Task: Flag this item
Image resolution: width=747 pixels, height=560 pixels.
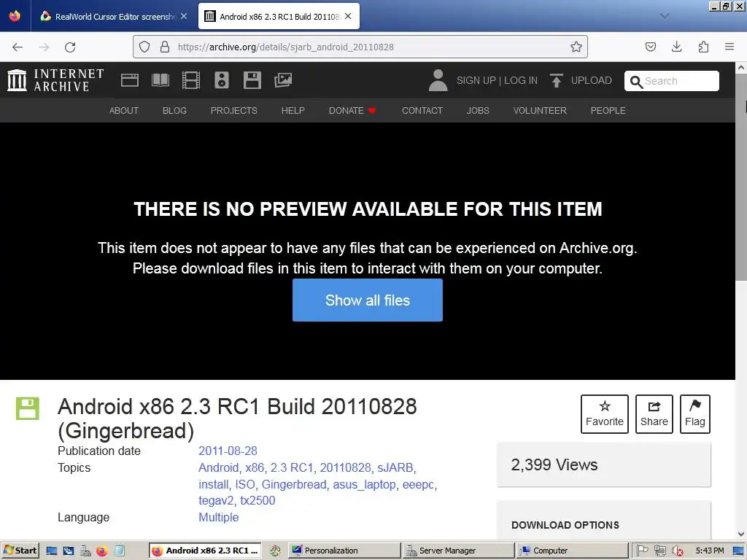Action: 695,414
